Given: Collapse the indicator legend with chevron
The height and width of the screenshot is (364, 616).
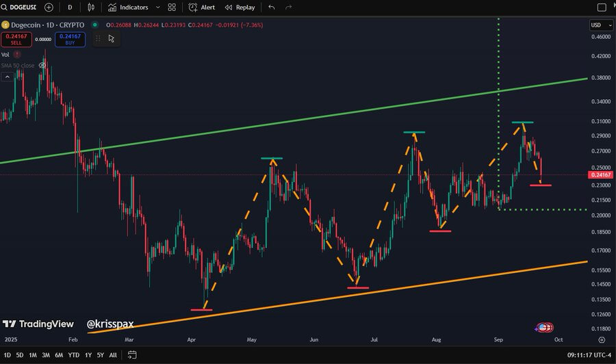Looking at the screenshot, I should pos(8,77).
